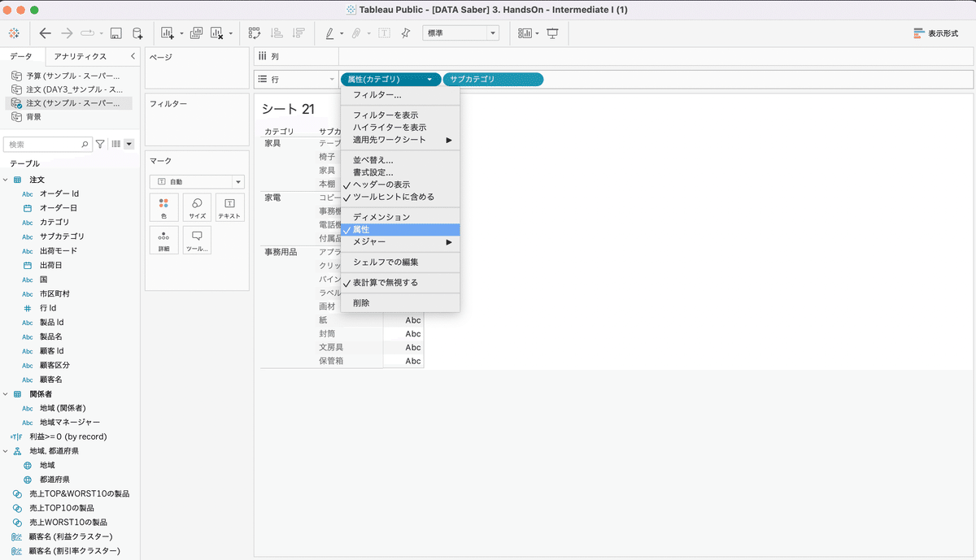Viewport: 976px width, 560px height.
Task: Select ディメンション in the context menu
Action: (400, 218)
